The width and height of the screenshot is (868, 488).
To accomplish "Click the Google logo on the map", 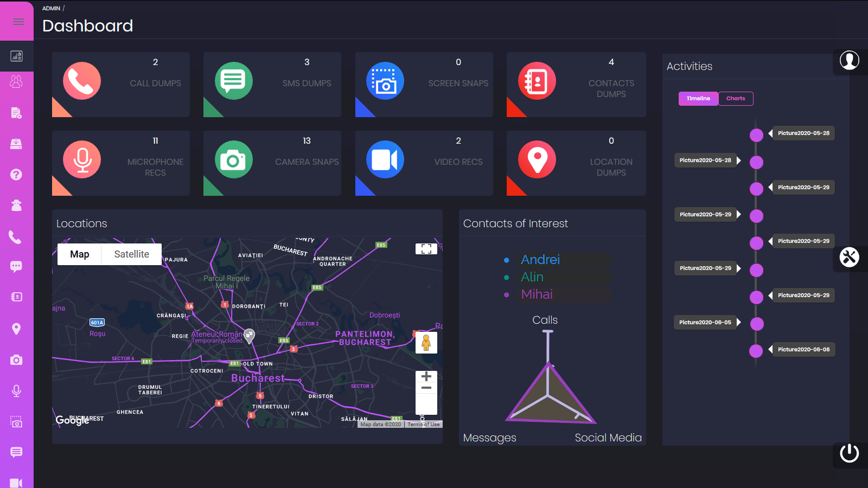I will pos(71,419).
